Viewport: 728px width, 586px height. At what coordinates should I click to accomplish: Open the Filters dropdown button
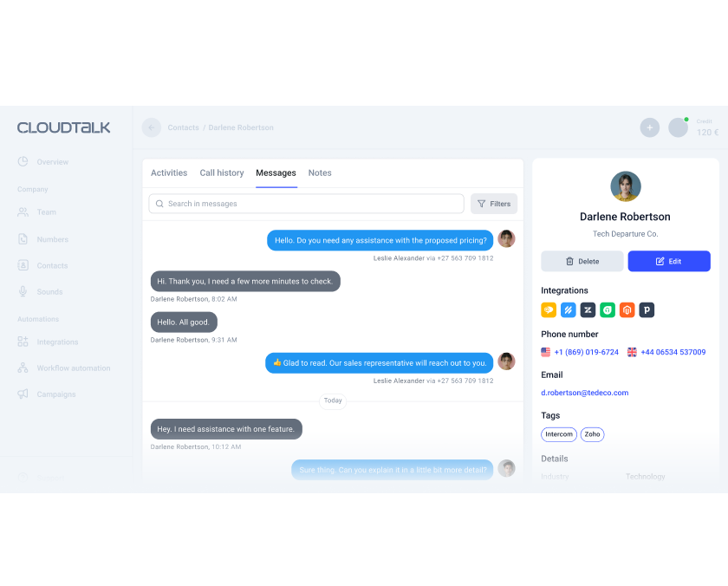pos(493,204)
